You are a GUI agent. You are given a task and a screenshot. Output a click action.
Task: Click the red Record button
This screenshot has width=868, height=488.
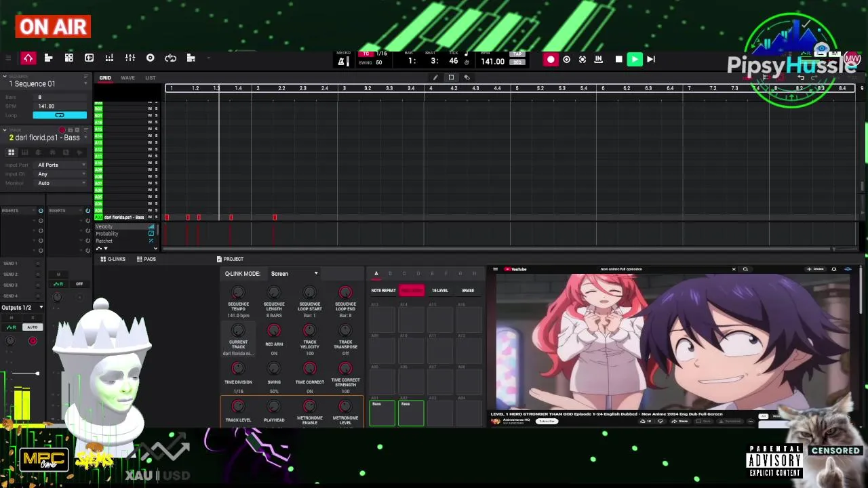pos(551,60)
